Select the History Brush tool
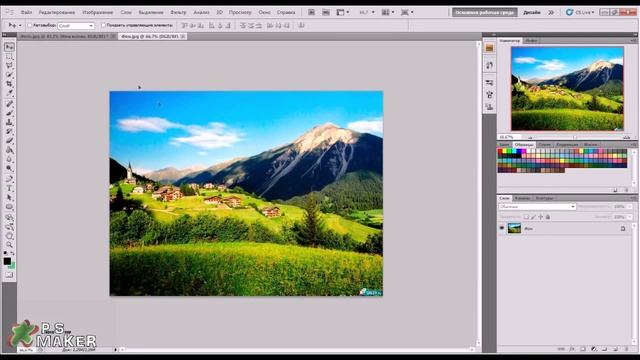This screenshot has width=640, height=360. coord(9,131)
